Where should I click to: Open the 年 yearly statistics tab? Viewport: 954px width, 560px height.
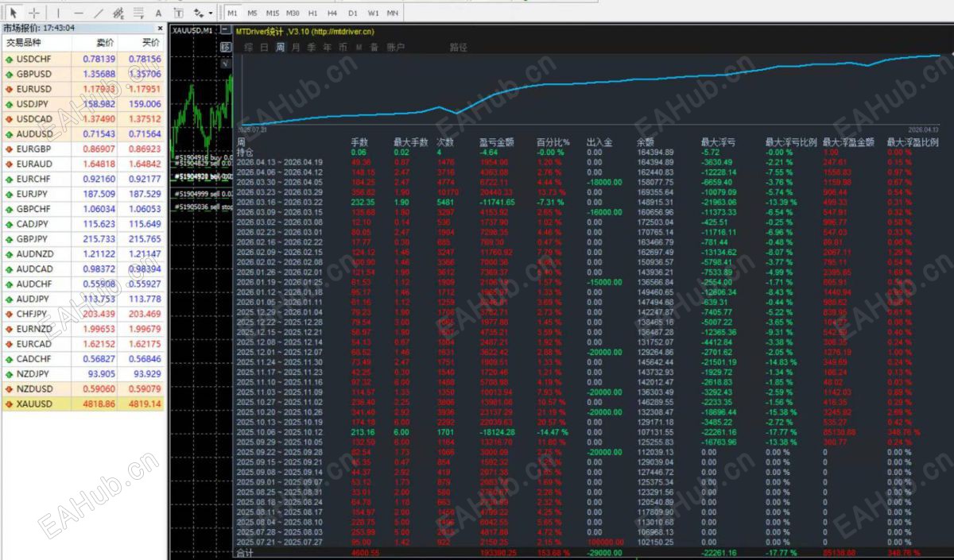327,48
